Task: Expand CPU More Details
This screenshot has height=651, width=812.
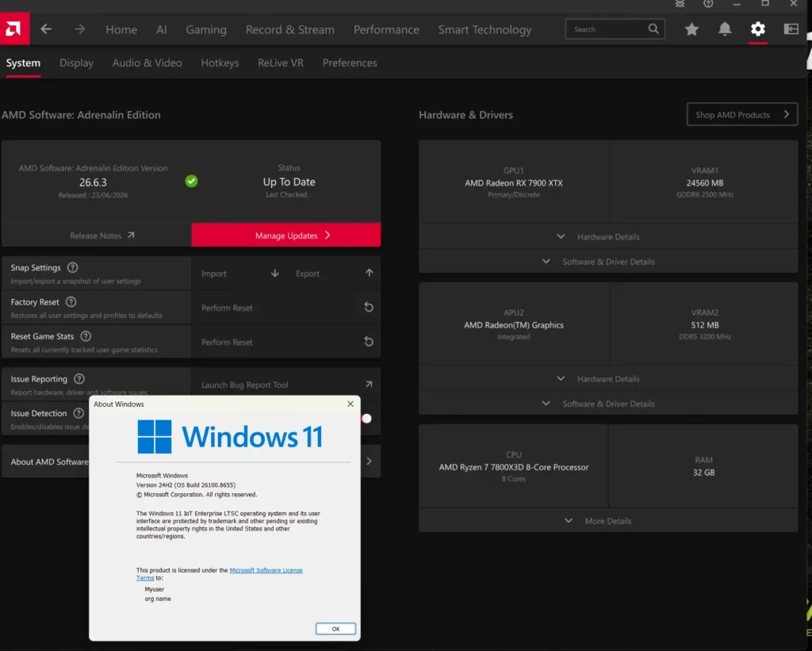Action: [608, 521]
